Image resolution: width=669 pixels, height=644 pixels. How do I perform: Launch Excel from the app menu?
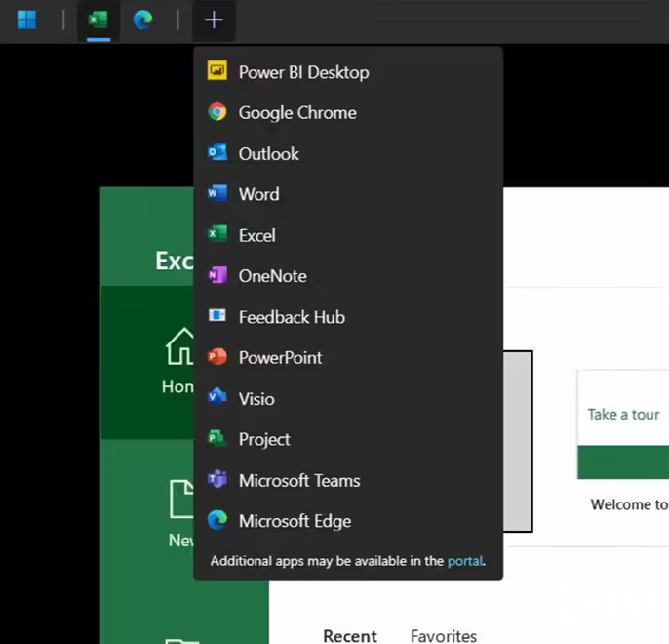click(256, 235)
